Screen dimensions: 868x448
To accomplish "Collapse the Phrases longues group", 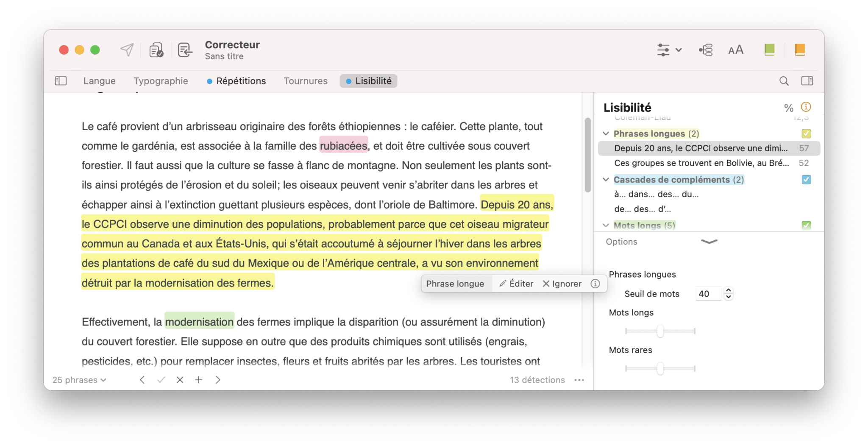I will coord(606,134).
